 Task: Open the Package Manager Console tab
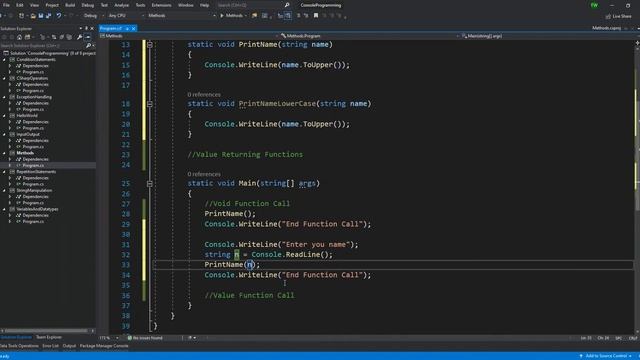(x=104, y=346)
